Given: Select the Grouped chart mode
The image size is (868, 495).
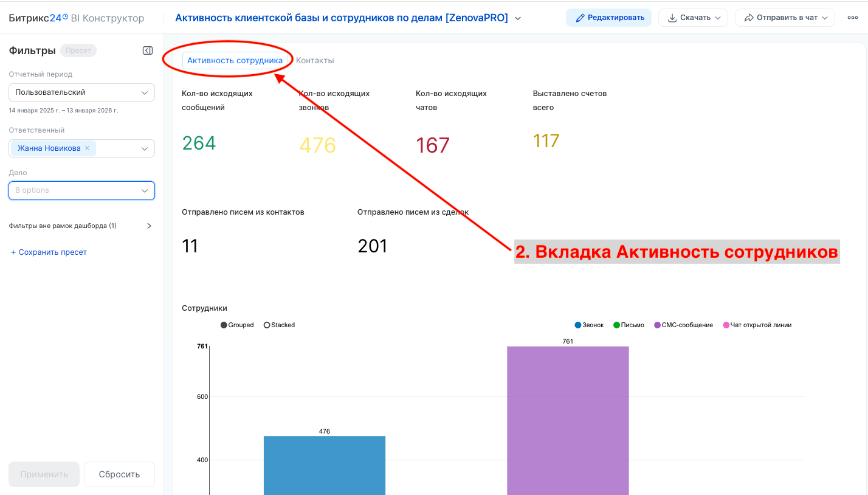Looking at the screenshot, I should pos(237,325).
